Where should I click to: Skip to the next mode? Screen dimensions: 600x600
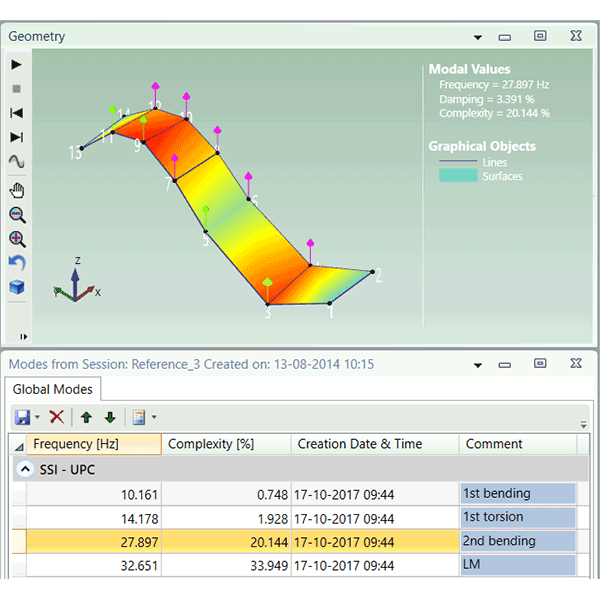(x=17, y=137)
